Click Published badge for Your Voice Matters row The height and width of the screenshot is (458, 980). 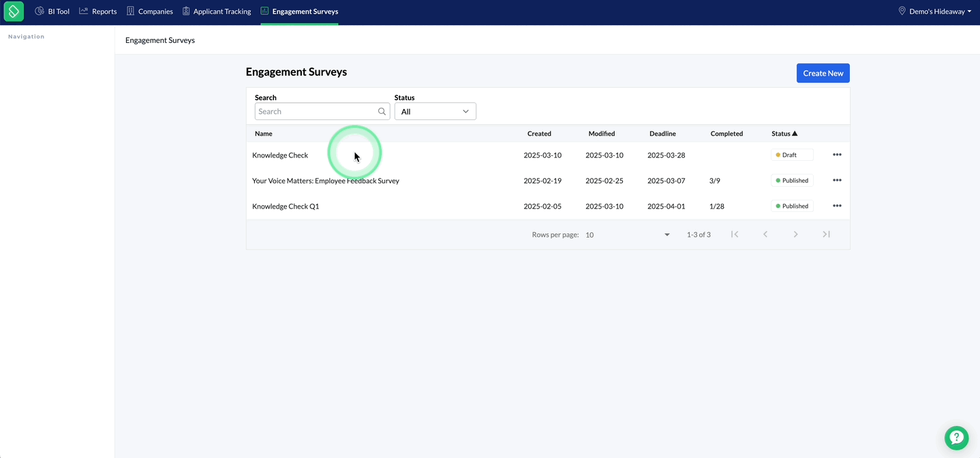(792, 181)
